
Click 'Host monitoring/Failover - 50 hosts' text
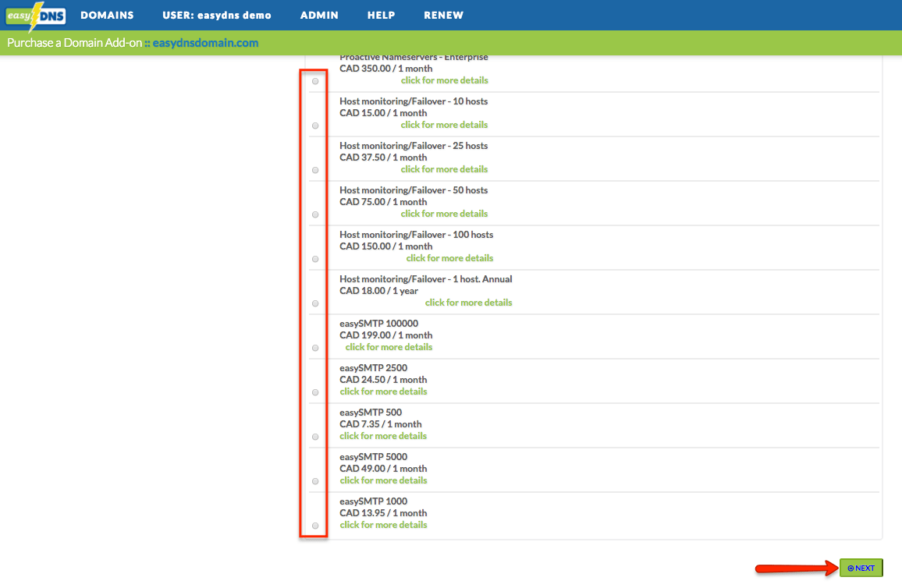pyautogui.click(x=414, y=190)
